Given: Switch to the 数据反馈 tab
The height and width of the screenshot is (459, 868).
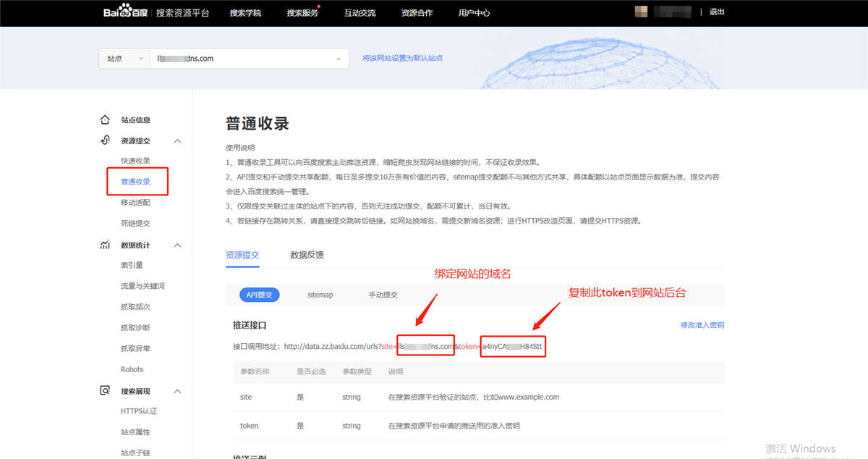Looking at the screenshot, I should pyautogui.click(x=307, y=255).
